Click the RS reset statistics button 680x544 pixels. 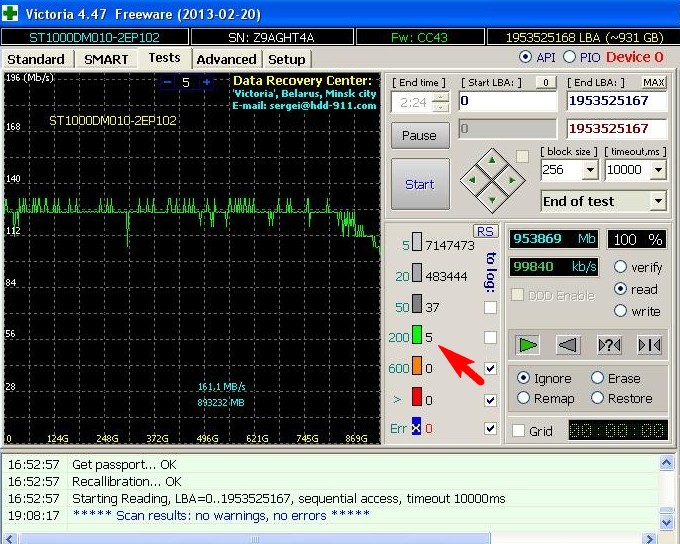(x=486, y=231)
